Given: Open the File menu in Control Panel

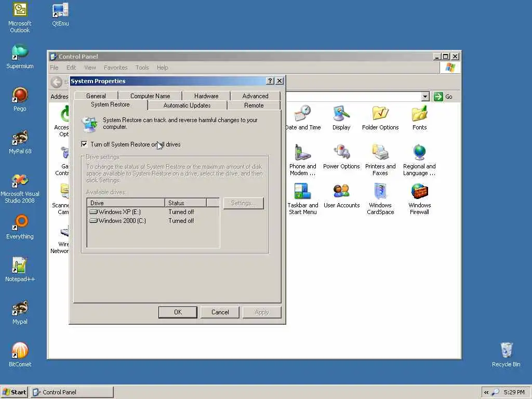Looking at the screenshot, I should point(54,68).
